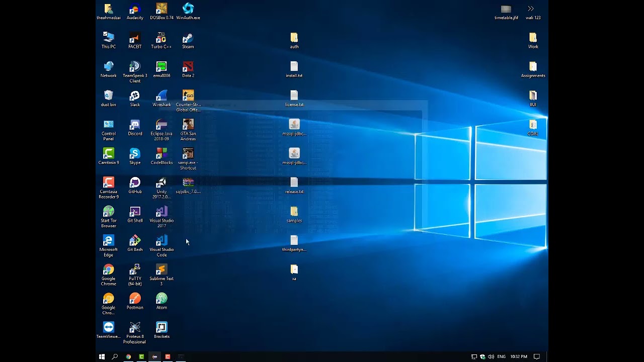Open the Assignments folder
This screenshot has height=362, width=644.
coord(533,70)
